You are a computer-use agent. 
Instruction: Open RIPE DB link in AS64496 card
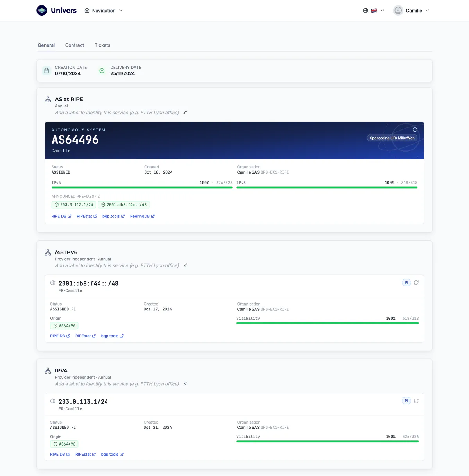click(61, 216)
